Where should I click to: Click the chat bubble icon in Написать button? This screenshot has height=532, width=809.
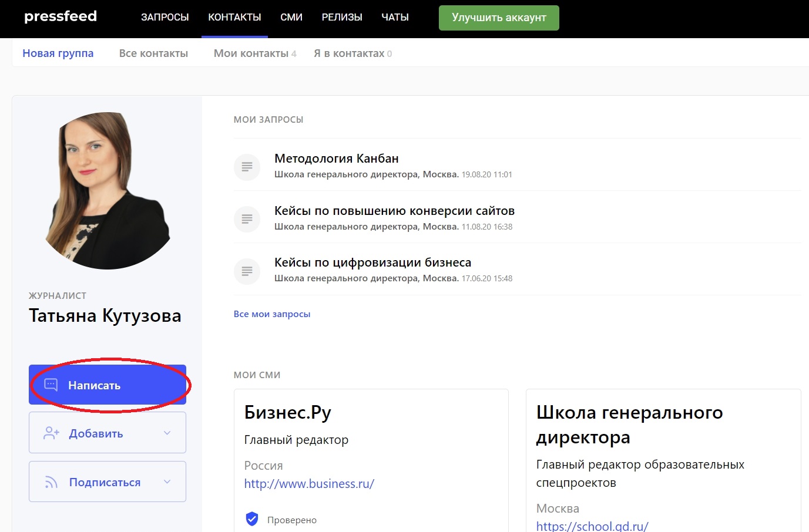[x=51, y=385]
